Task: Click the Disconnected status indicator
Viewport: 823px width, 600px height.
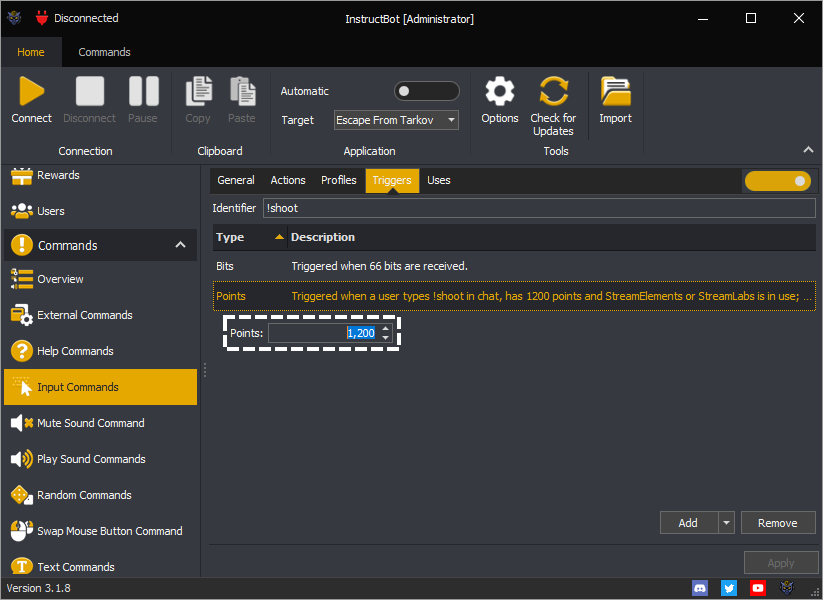Action: click(77, 18)
